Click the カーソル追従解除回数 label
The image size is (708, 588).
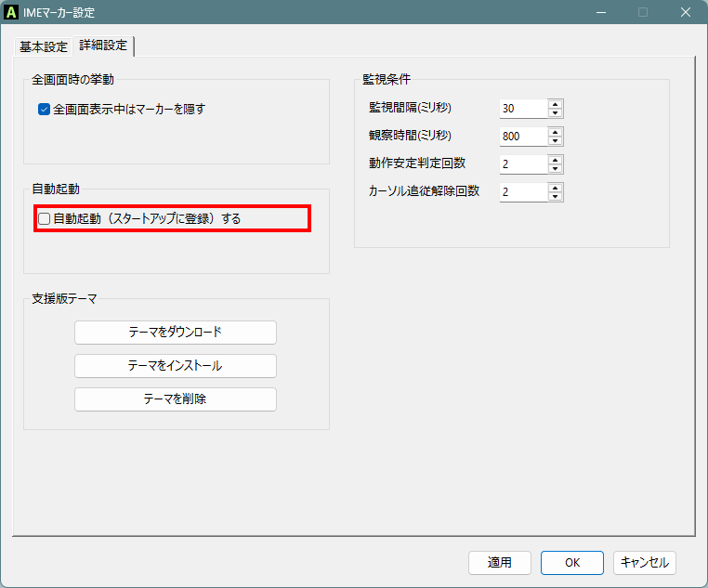(424, 191)
